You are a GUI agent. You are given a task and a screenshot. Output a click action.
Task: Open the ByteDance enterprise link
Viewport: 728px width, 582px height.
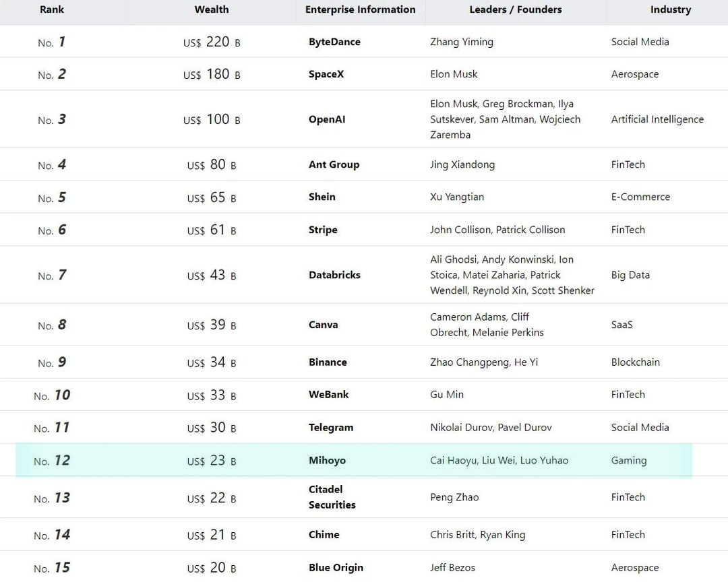(334, 42)
